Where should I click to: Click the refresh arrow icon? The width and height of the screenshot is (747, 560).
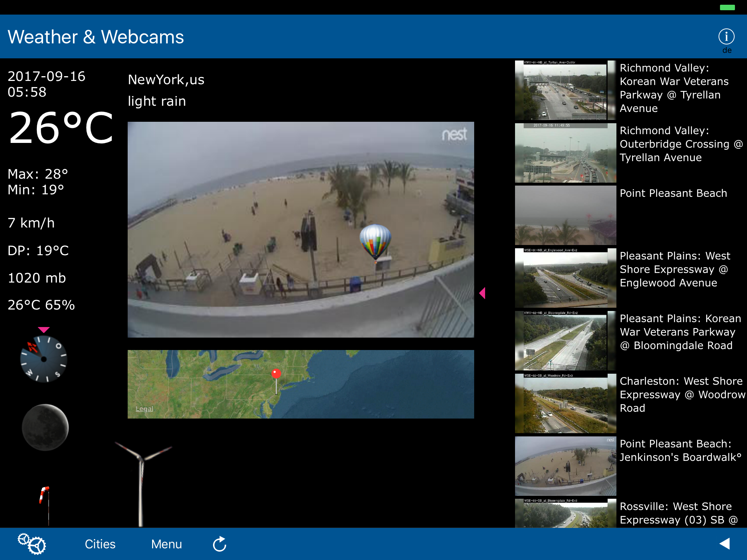[x=220, y=544]
